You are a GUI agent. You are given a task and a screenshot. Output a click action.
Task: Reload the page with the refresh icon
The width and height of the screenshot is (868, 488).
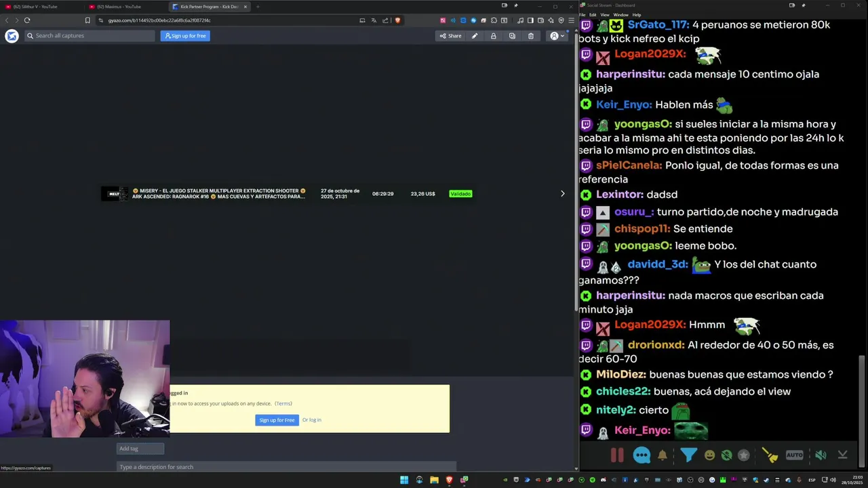27,20
